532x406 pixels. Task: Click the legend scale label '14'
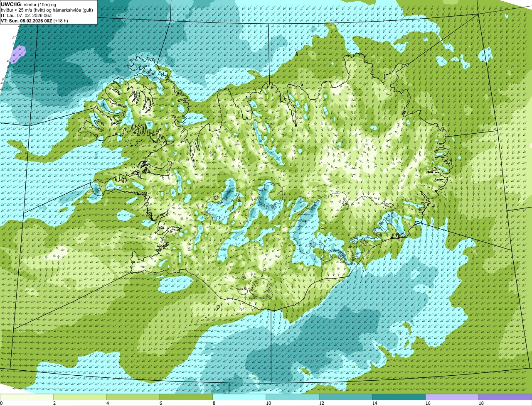[375, 403]
